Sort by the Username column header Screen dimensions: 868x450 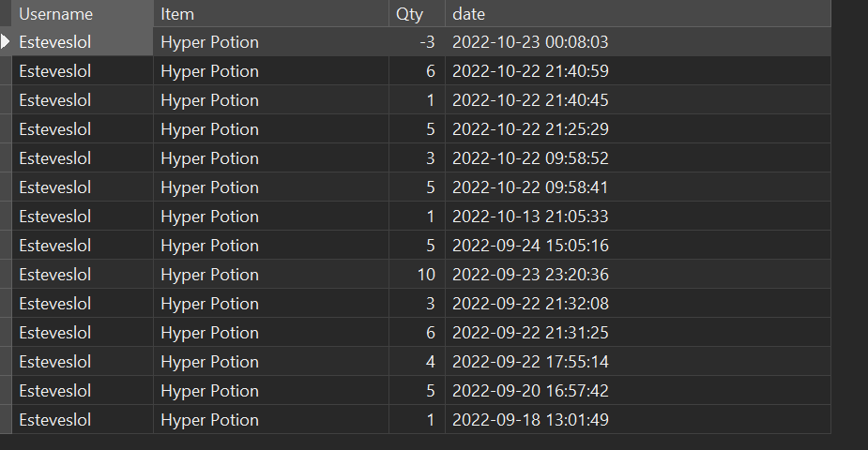click(x=83, y=13)
